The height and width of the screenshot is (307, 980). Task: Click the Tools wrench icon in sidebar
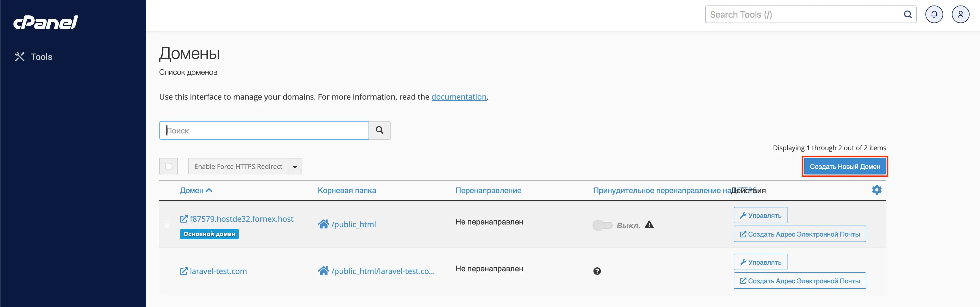click(x=19, y=57)
